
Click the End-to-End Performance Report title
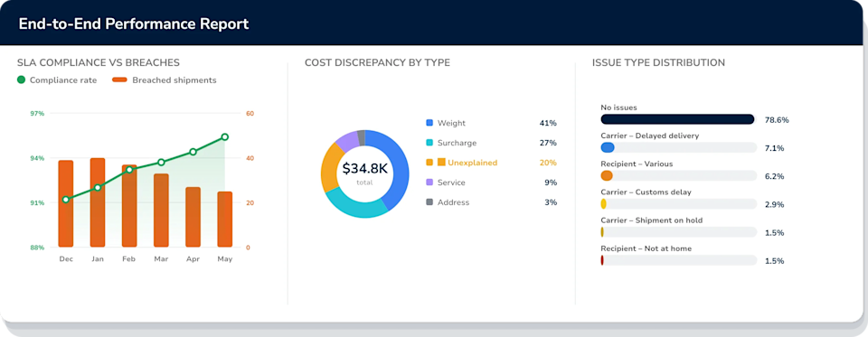click(134, 24)
